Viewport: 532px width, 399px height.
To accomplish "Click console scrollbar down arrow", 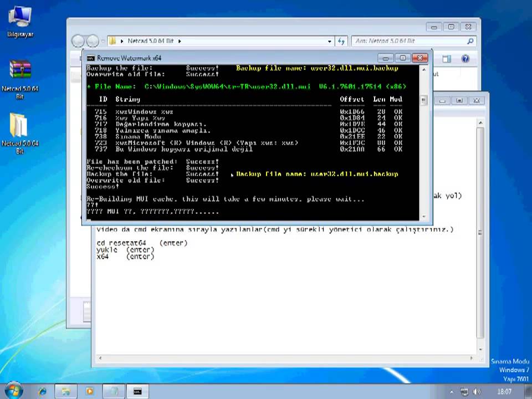I will pos(423,217).
